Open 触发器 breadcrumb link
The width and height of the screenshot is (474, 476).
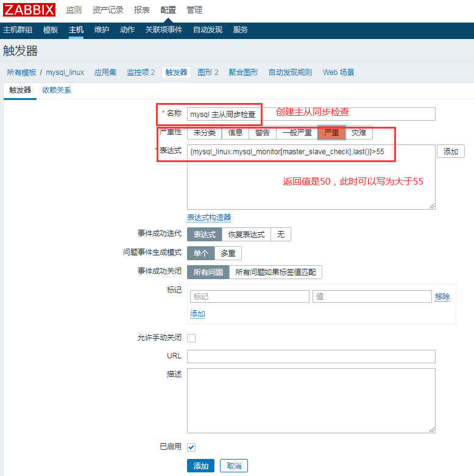coord(176,73)
